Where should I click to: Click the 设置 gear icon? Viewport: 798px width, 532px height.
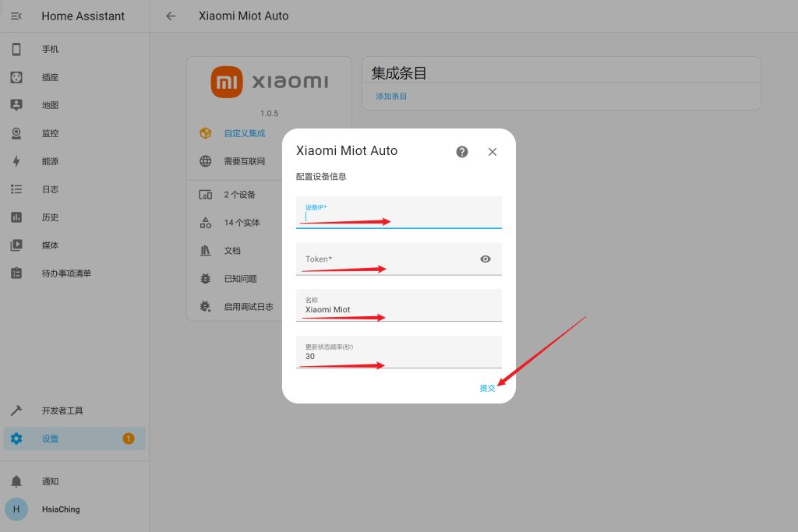coord(16,439)
